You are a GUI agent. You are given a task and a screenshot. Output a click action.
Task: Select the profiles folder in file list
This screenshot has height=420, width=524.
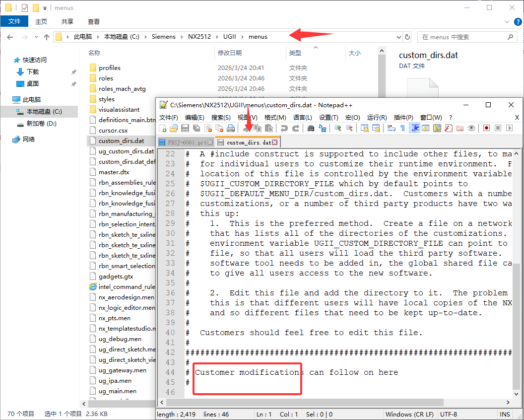(109, 68)
